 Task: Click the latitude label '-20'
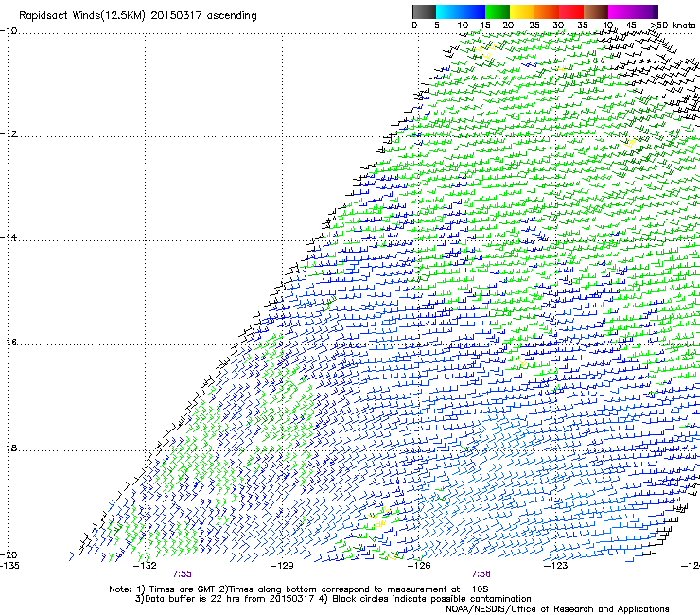(9, 554)
